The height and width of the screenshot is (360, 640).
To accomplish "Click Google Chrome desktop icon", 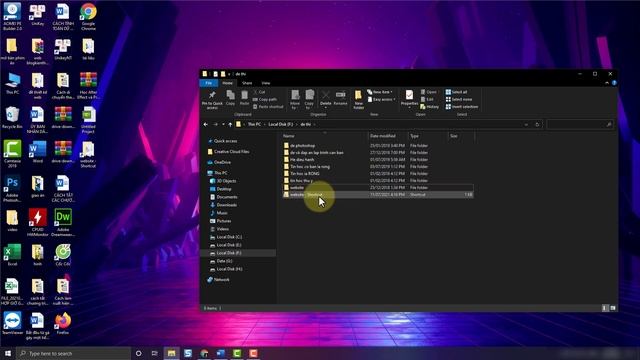I will click(88, 17).
